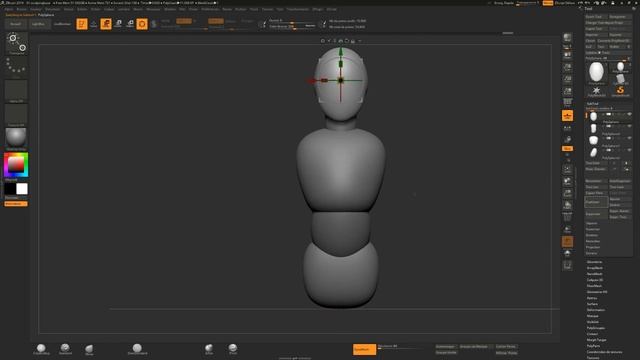Click the gizmo home icon
The width and height of the screenshot is (640, 360).
point(340,41)
